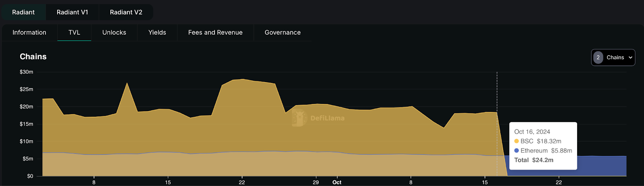Switch to the Radiant V2 tab

[126, 12]
